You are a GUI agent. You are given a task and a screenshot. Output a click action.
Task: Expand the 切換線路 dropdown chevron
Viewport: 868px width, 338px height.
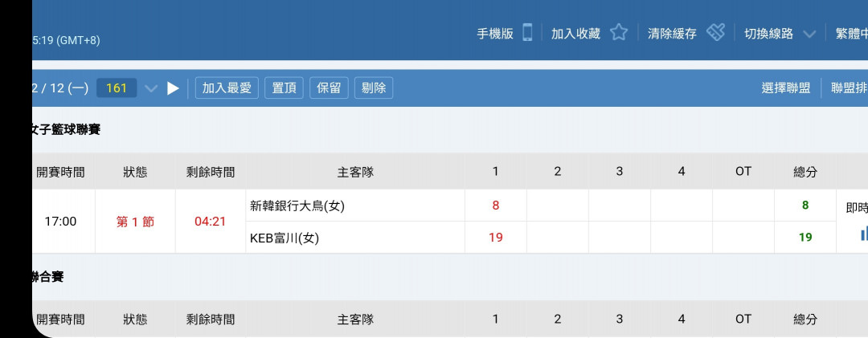(x=809, y=34)
